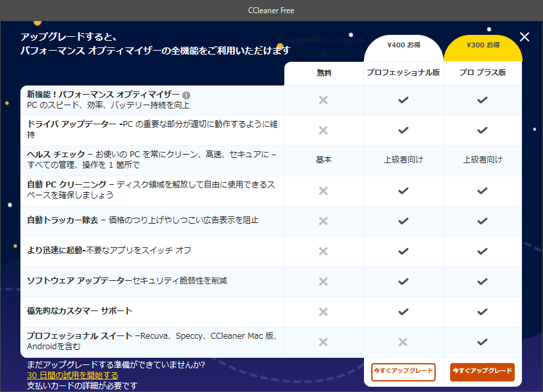Select the 無料 column header
Viewport: 543px width, 392px height.
coord(324,72)
